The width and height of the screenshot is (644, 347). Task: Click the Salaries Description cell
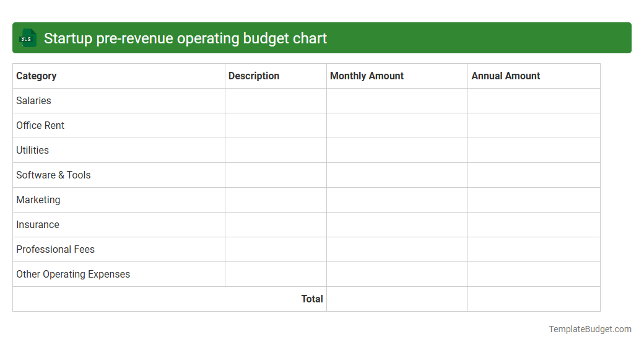pyautogui.click(x=276, y=101)
